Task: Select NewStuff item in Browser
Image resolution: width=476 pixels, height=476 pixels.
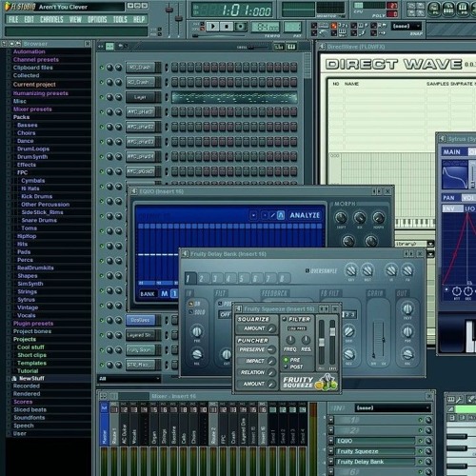Action: (x=31, y=379)
